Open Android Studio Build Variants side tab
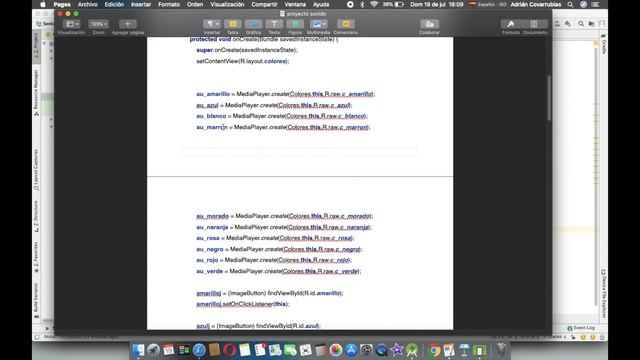 (36, 300)
